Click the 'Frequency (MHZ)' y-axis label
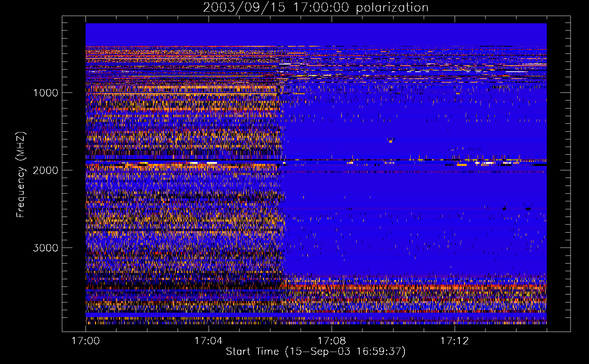Screen dimensions: 589x364 21,175
